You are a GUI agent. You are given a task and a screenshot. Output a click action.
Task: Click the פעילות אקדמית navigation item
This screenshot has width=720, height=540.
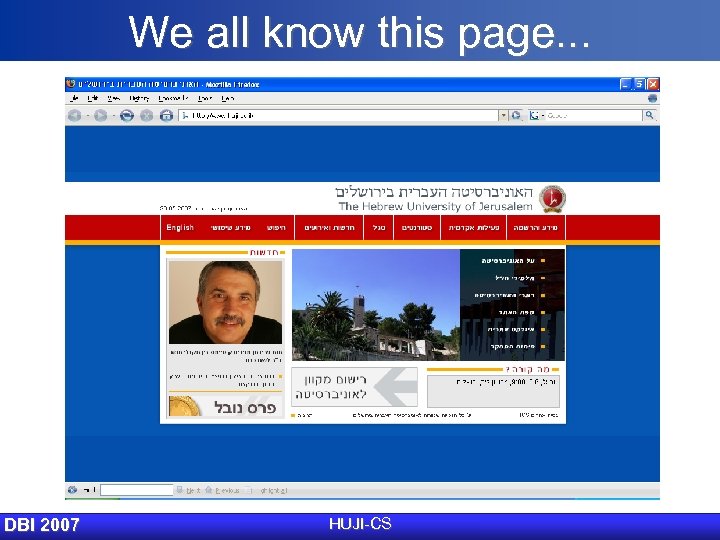474,228
